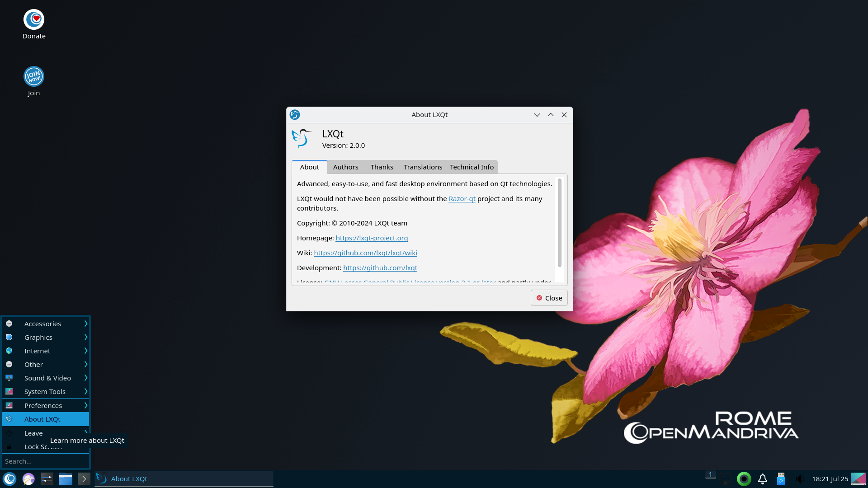
Task: Click the network monitor icon in the tray
Action: (726, 479)
